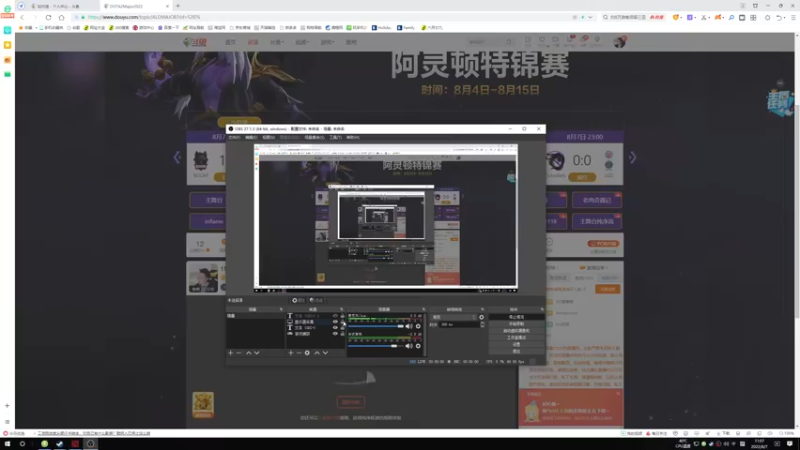Mute the first mixer audio channel
This screenshot has height=450, width=800.
click(409, 326)
